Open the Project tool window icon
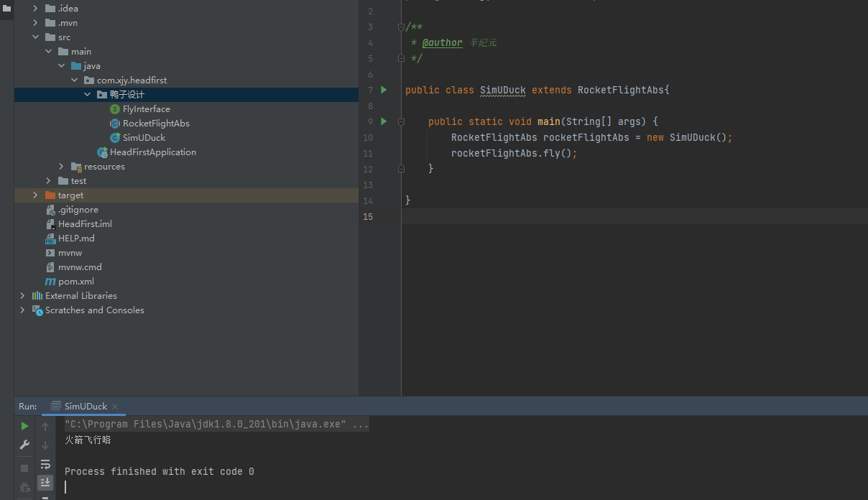This screenshot has width=868, height=500. pos(7,8)
